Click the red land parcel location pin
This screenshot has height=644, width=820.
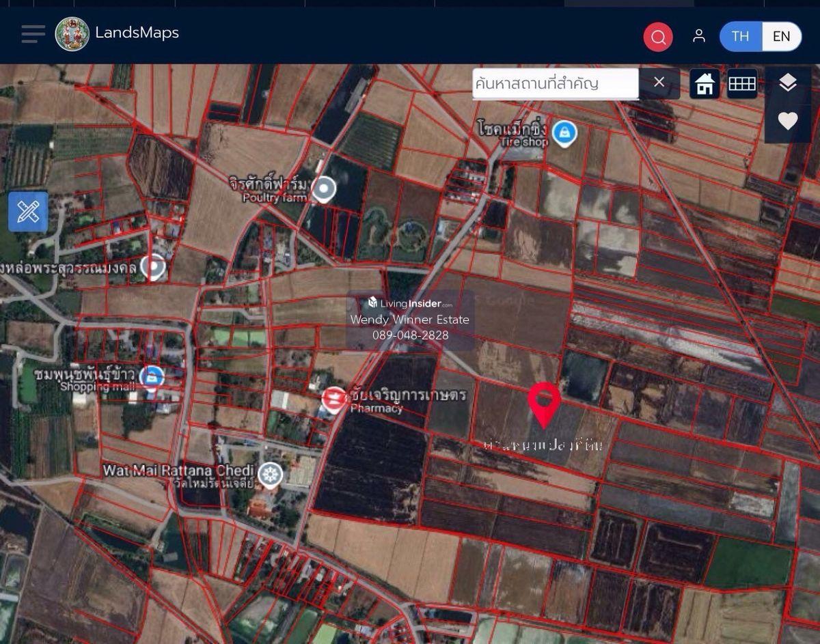point(544,403)
